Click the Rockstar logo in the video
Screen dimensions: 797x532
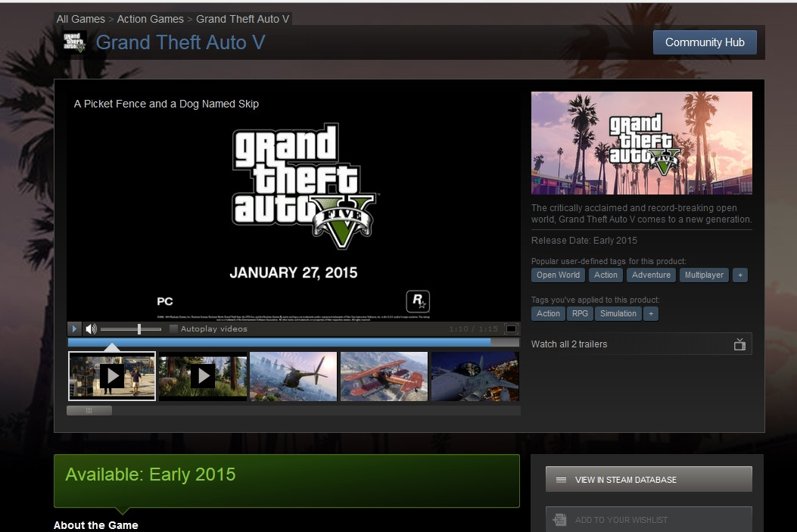(418, 301)
